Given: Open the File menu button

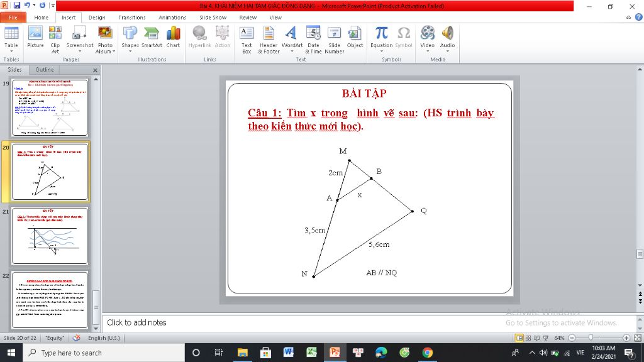Looking at the screenshot, I should coord(13,18).
